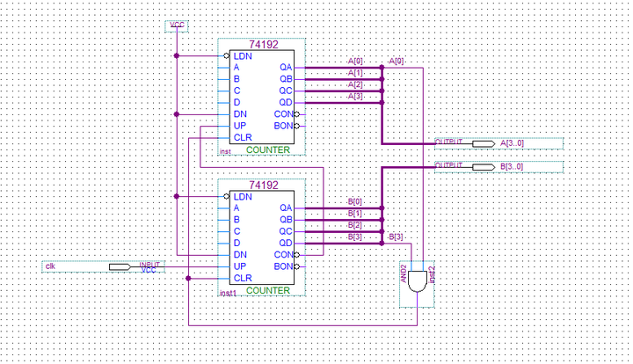Select the VCC power symbol at top
This screenshot has height=364, width=633.
(x=177, y=26)
